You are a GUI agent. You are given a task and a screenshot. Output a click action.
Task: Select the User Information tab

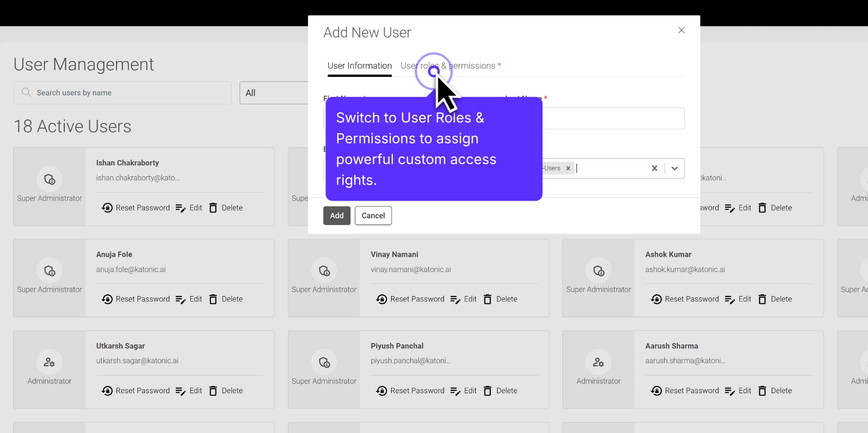pos(359,66)
